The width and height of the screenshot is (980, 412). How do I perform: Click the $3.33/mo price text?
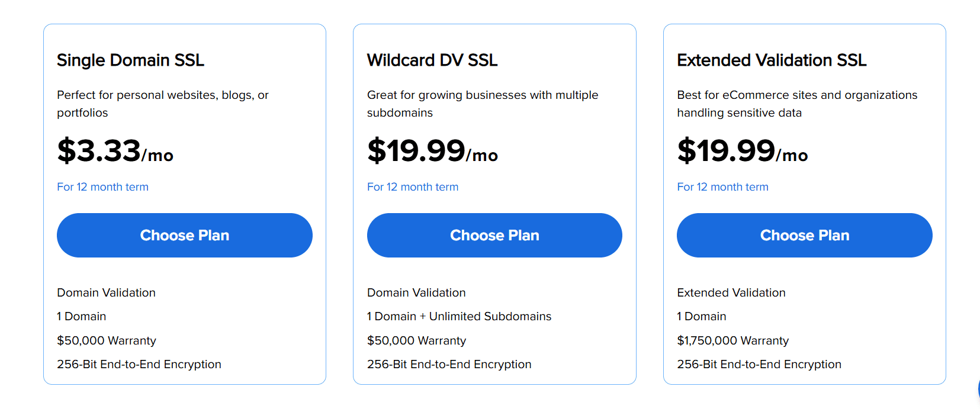pyautogui.click(x=115, y=153)
